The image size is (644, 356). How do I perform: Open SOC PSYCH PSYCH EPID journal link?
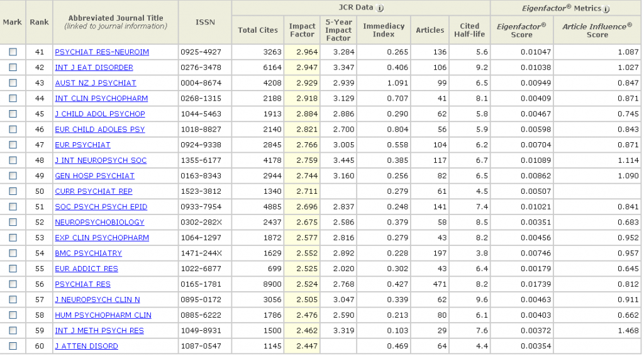tap(101, 207)
